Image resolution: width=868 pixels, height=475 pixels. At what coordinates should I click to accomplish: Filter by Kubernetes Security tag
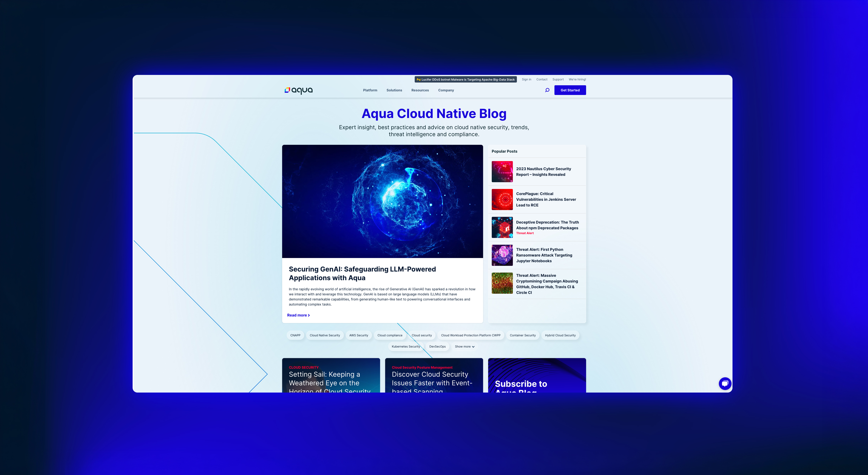(406, 347)
